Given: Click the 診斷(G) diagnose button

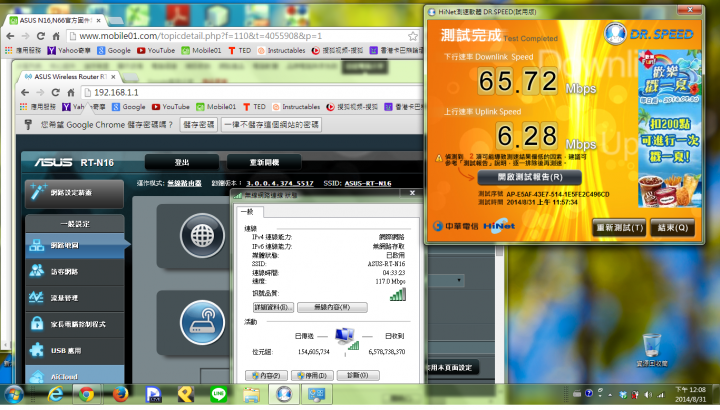Looking at the screenshot, I should pyautogui.click(x=358, y=375).
